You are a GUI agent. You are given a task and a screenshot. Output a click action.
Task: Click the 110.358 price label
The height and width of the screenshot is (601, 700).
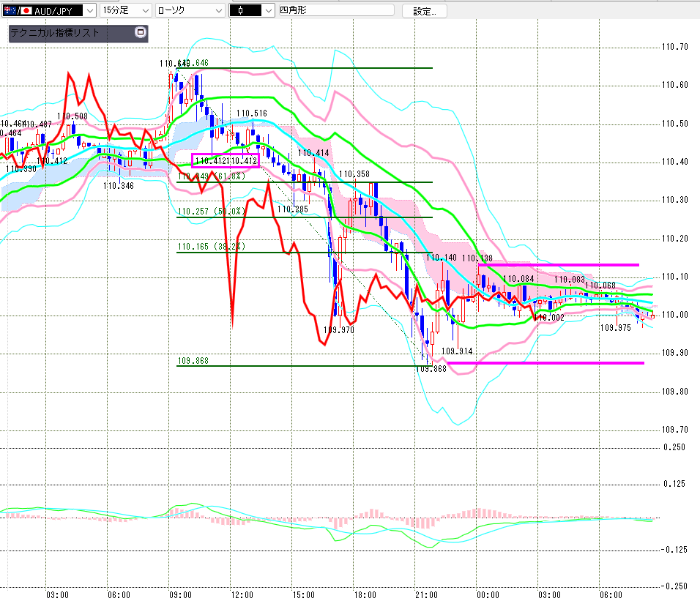tap(354, 174)
